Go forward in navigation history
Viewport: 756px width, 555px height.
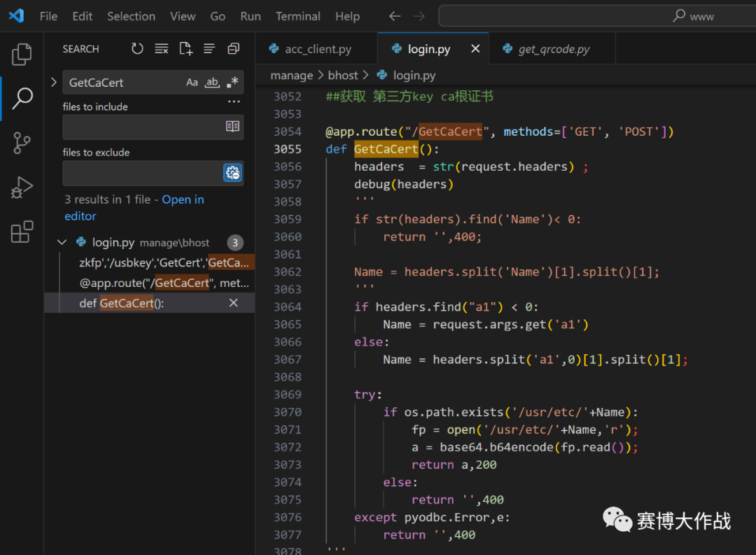click(419, 16)
